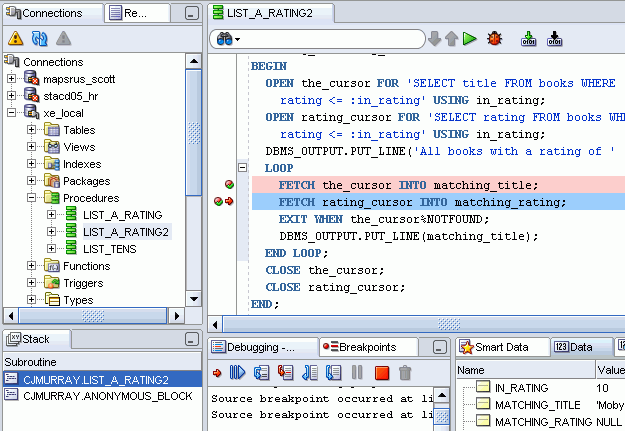
Task: Switch to the Breakpoints tab
Action: click(359, 347)
